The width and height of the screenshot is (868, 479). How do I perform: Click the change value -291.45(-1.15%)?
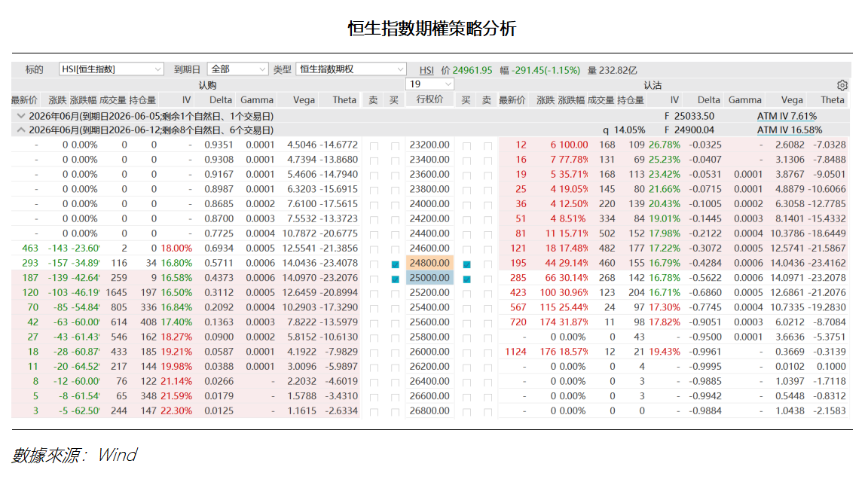(546, 70)
